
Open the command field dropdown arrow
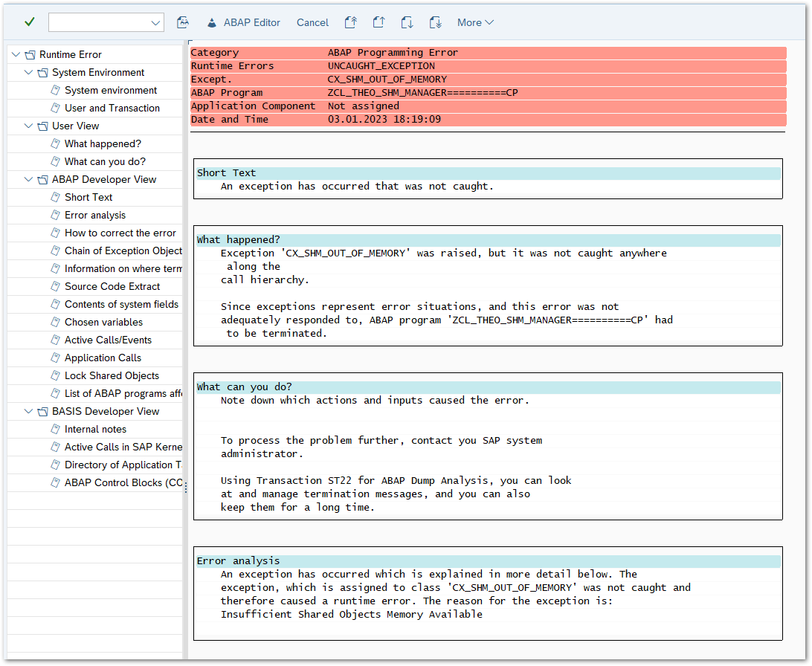156,23
